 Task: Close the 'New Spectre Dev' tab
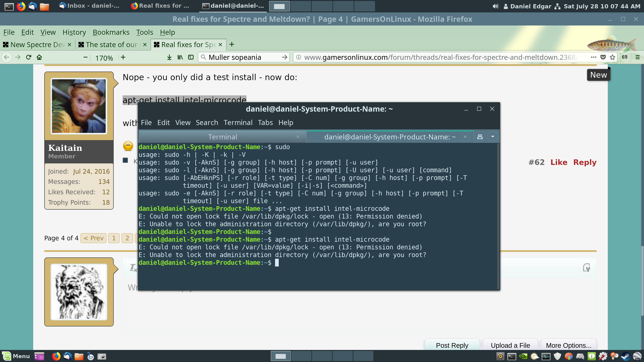69,44
